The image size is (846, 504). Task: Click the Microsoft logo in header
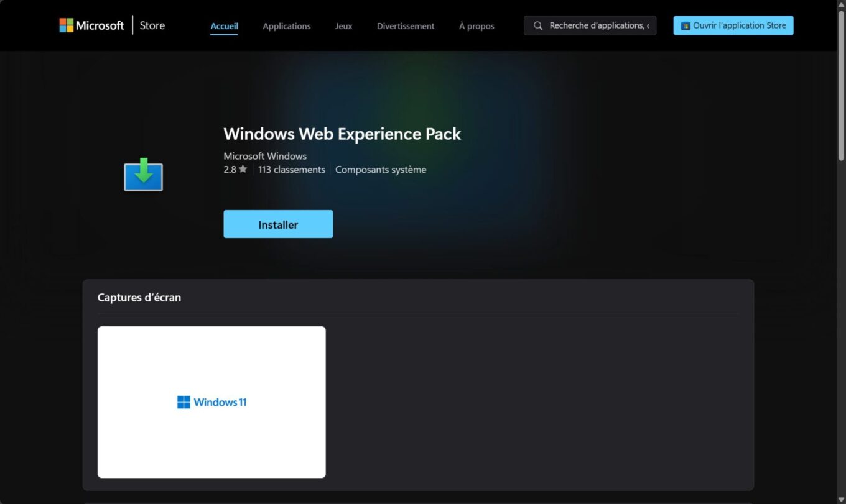coord(91,25)
